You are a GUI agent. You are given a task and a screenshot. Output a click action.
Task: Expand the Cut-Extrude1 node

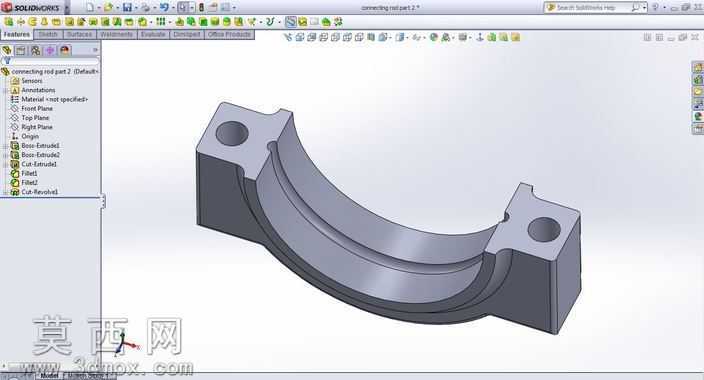click(x=6, y=164)
